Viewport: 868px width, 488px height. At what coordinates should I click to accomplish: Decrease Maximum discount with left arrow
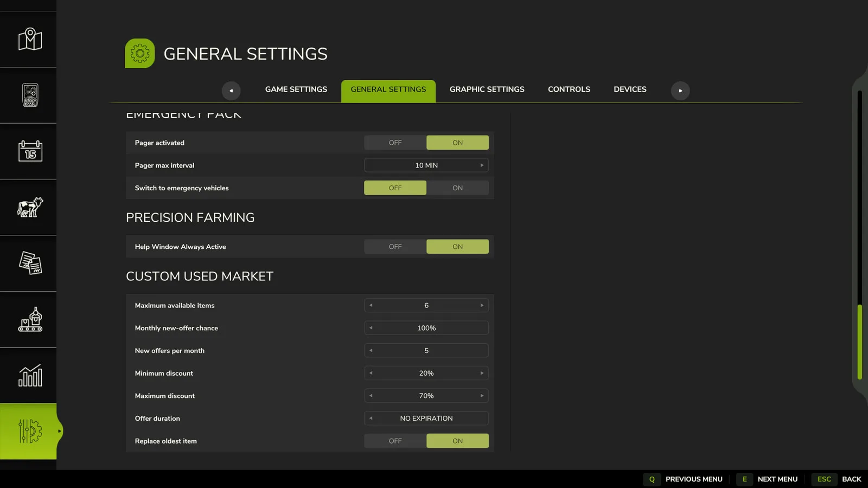click(371, 396)
